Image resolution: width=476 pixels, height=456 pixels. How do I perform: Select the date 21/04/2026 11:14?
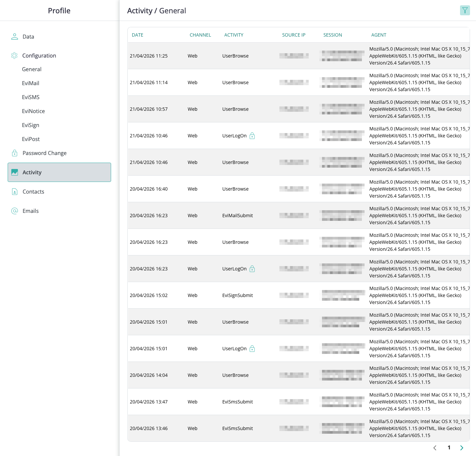[149, 82]
